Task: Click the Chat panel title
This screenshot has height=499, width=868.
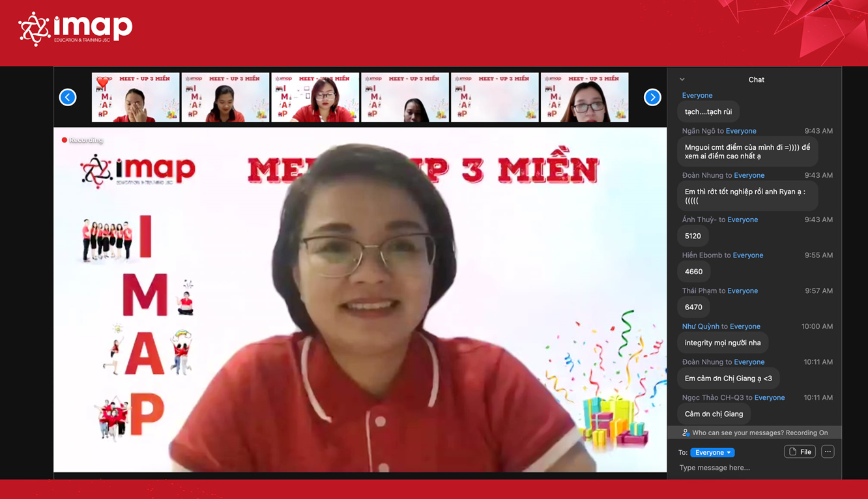Action: (x=756, y=79)
